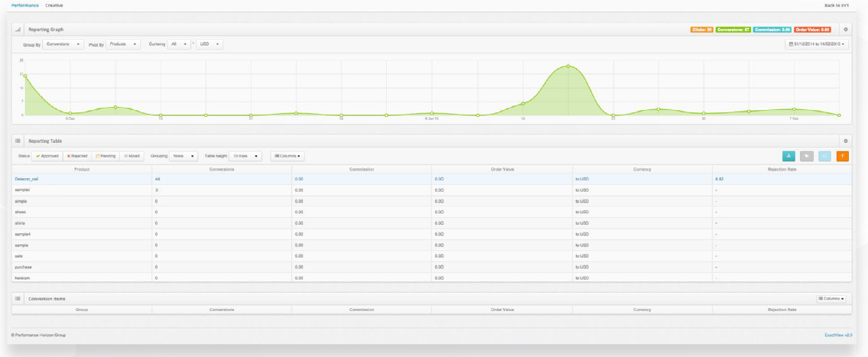Select the purchase product row
The width and height of the screenshot is (868, 357).
pos(432,267)
